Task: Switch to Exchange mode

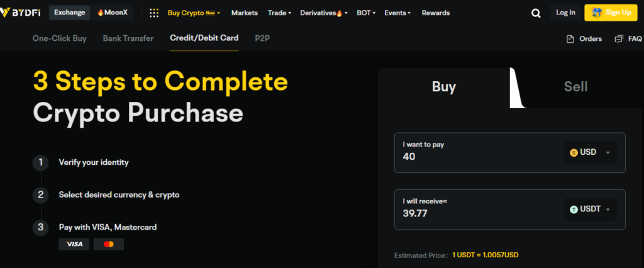Action: click(x=69, y=13)
